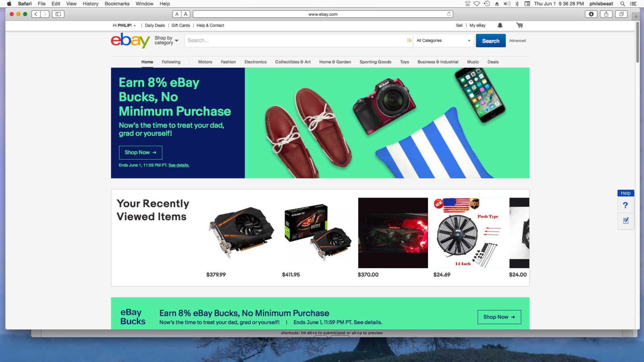644x362 pixels.
Task: Open the Bookmarks menu
Action: [117, 4]
